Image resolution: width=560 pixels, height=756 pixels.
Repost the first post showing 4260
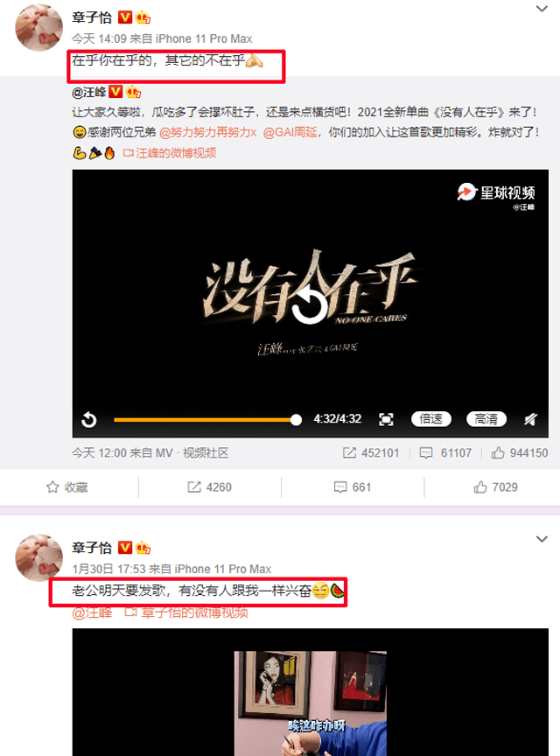tap(209, 487)
